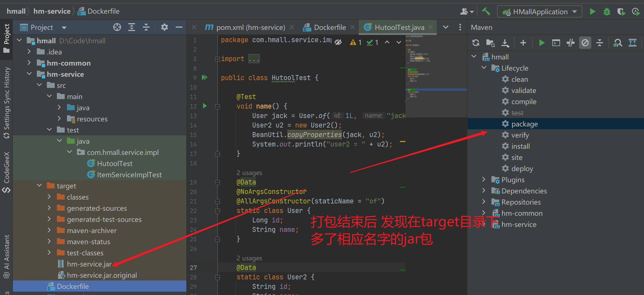Select opened file with locate target icon

pos(117,27)
